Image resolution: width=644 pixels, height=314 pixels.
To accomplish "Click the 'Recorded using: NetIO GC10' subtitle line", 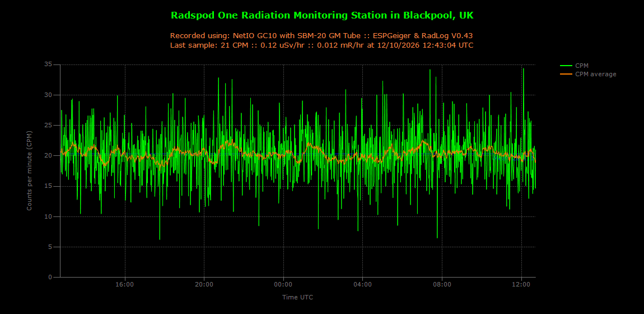I will (321, 36).
